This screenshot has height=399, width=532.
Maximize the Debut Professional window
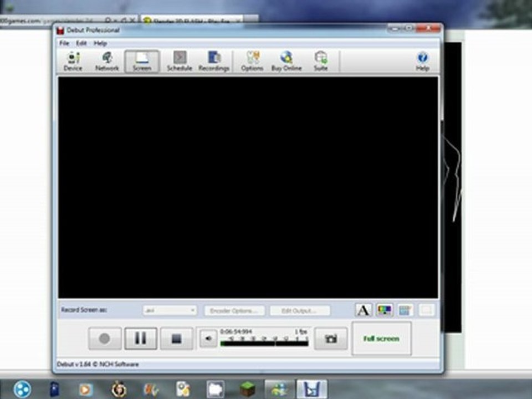click(x=409, y=28)
